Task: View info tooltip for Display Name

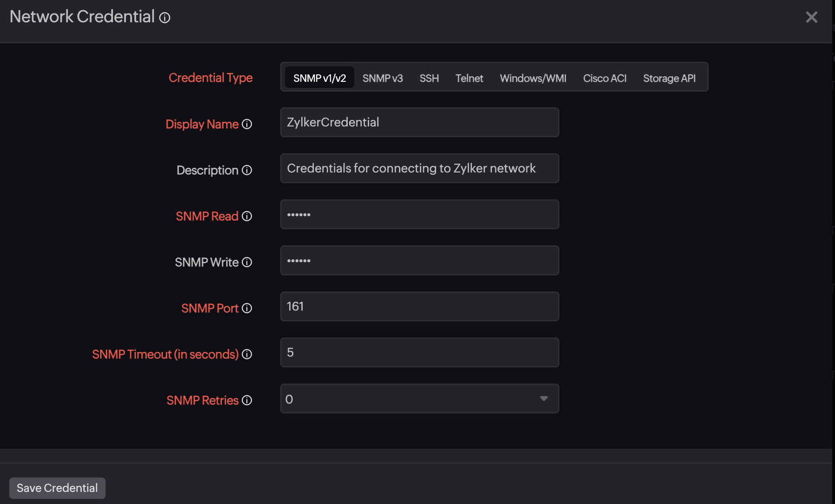Action: point(247,124)
